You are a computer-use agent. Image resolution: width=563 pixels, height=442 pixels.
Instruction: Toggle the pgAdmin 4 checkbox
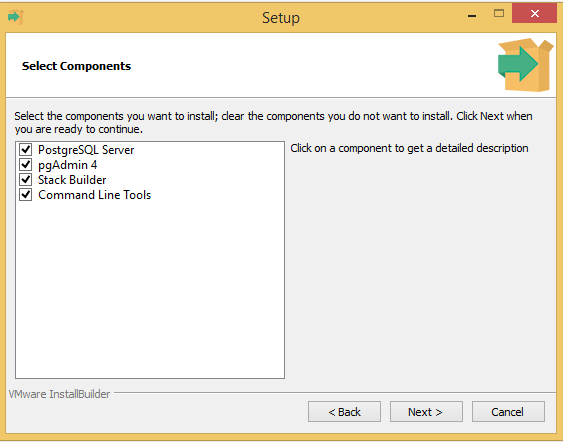click(25, 165)
